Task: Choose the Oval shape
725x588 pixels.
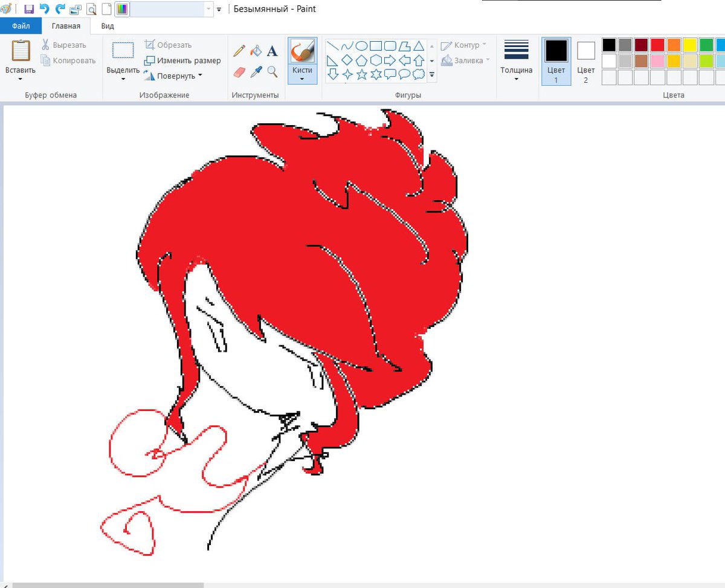Action: (361, 46)
